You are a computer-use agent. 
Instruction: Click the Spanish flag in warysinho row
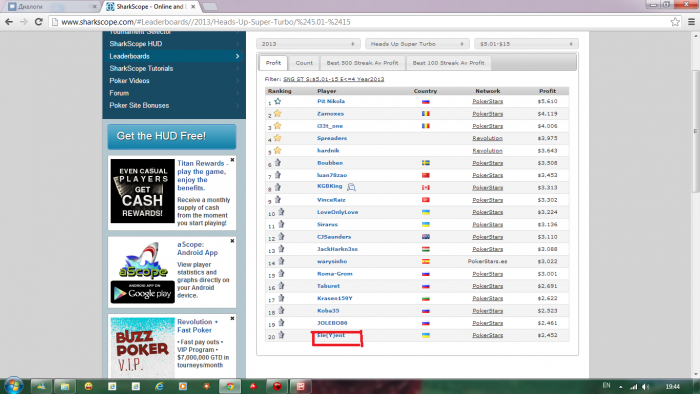[x=425, y=261]
